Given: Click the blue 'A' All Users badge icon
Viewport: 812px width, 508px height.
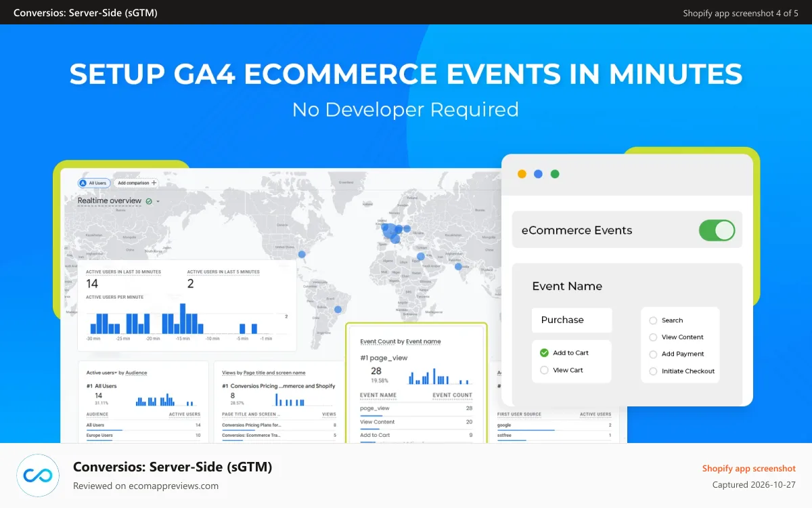Looking at the screenshot, I should tap(83, 183).
